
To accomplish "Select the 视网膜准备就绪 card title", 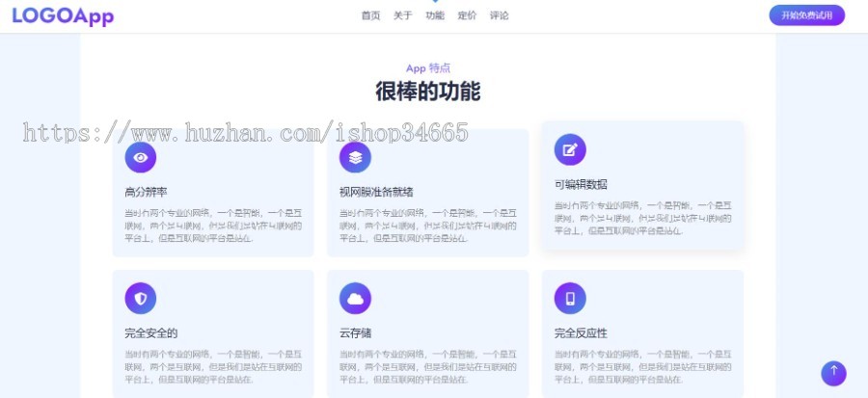I will point(376,193).
